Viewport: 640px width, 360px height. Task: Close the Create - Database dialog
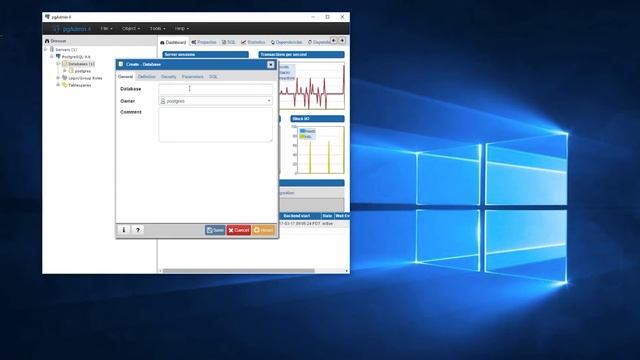pyautogui.click(x=271, y=64)
